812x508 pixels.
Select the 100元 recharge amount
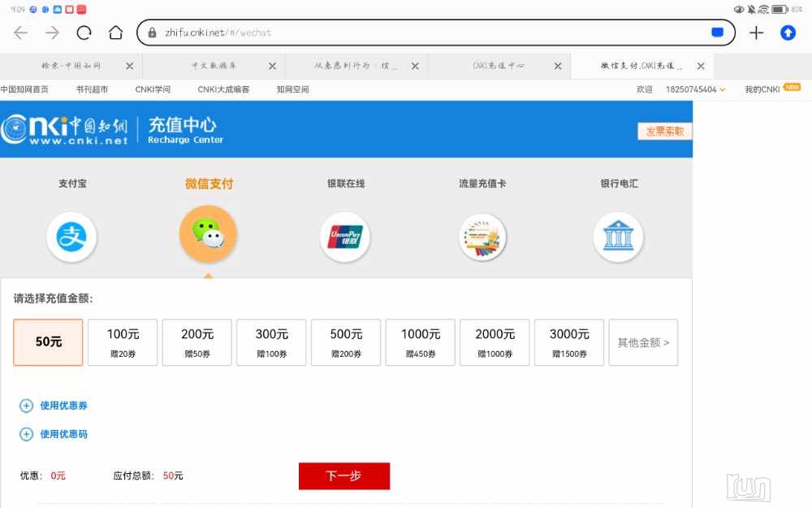[123, 343]
